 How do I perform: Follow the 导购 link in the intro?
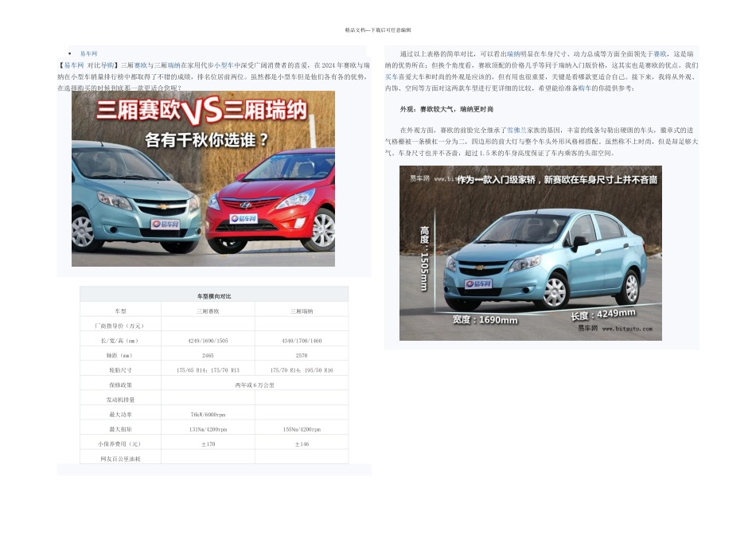107,65
